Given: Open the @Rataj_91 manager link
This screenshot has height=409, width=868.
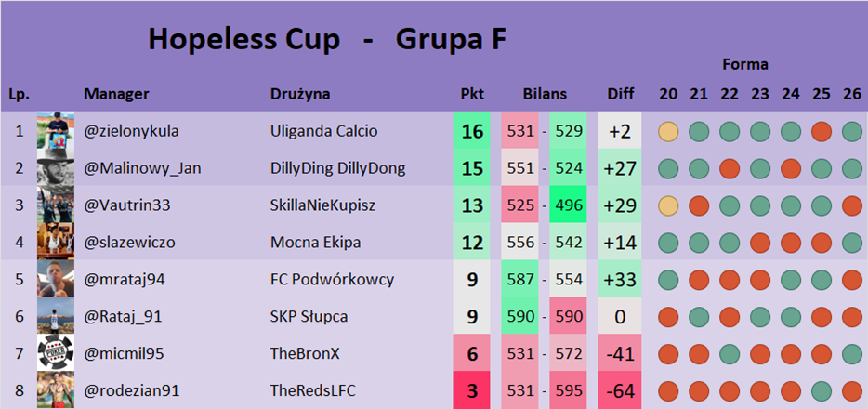Looking at the screenshot, I should click(124, 317).
